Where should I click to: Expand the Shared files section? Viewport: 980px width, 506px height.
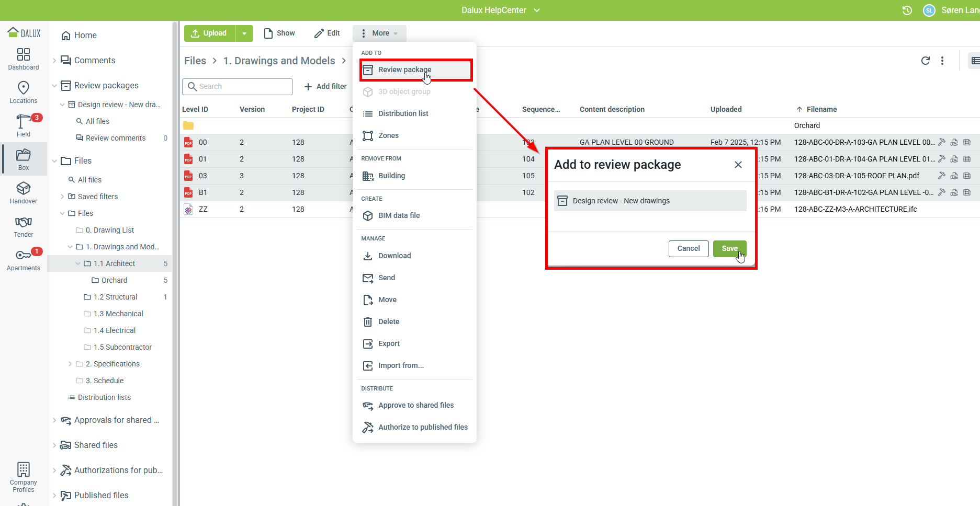point(54,445)
